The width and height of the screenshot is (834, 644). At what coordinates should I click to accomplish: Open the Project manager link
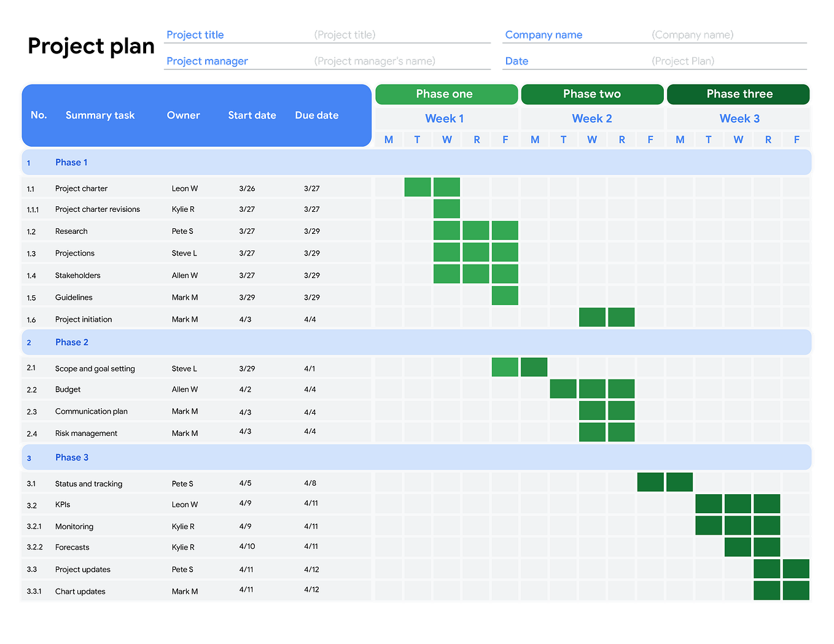pos(207,61)
